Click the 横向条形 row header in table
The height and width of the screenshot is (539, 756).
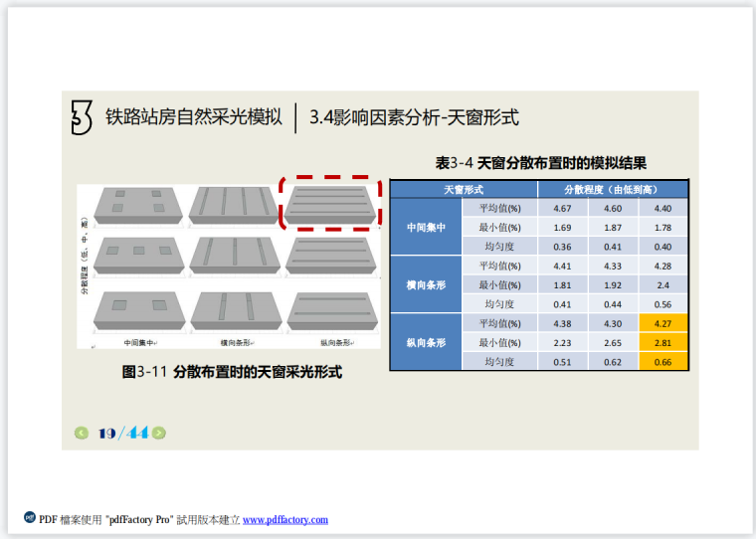[x=426, y=285]
